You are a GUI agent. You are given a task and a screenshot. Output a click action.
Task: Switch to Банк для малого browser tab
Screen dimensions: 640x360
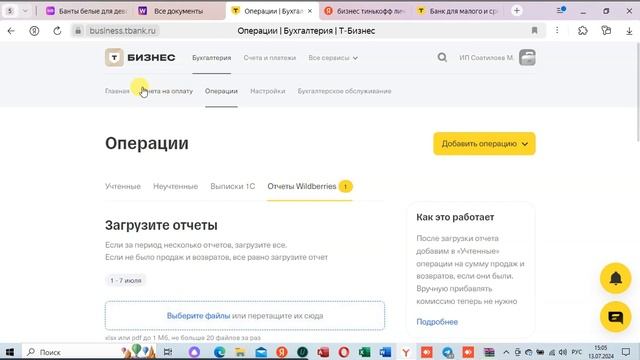point(459,11)
